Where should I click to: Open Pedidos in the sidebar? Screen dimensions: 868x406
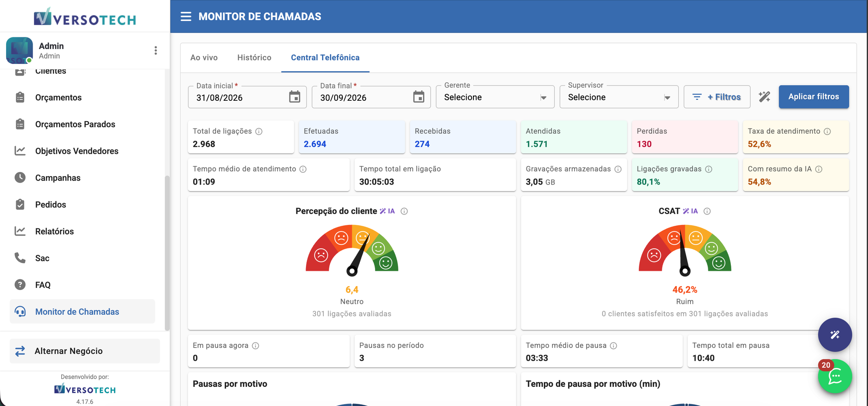pyautogui.click(x=82, y=205)
